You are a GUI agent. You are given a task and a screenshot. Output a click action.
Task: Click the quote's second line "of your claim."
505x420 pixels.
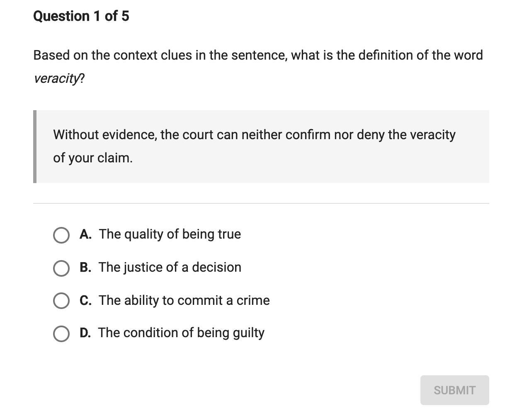click(x=93, y=158)
